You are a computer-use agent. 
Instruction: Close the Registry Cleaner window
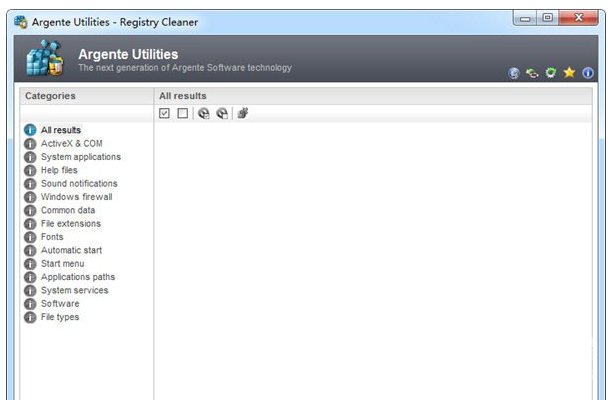click(x=579, y=18)
